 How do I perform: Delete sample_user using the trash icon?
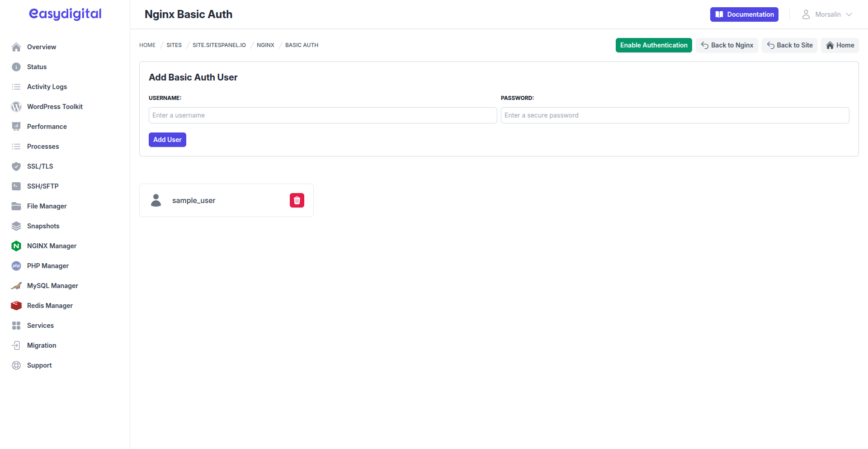click(297, 200)
